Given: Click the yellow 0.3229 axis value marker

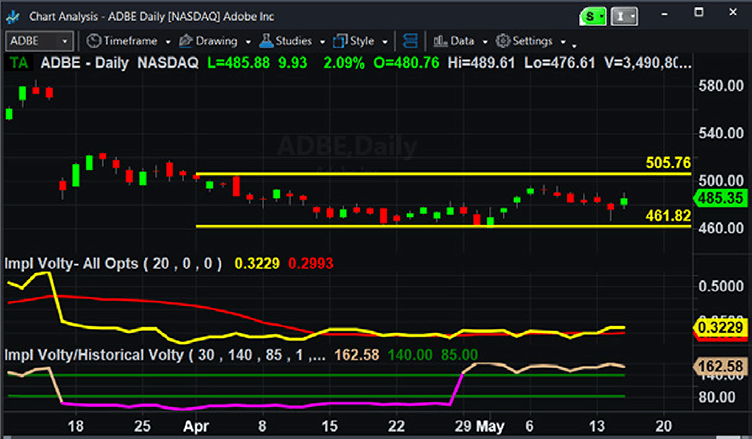Looking at the screenshot, I should [x=720, y=328].
